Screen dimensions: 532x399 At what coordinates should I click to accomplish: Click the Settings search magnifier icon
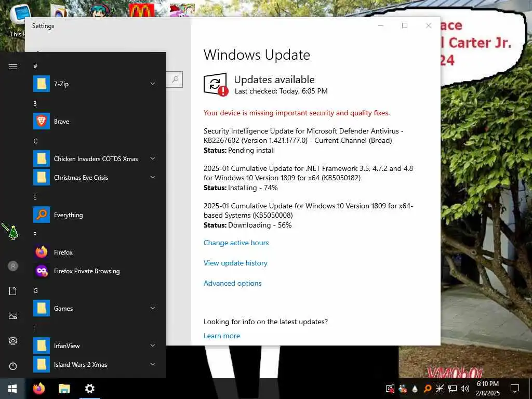175,79
